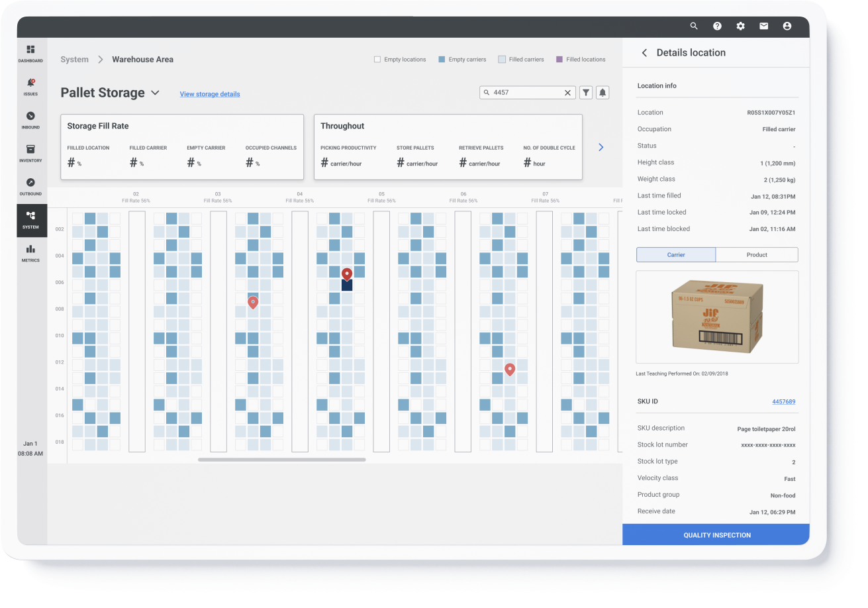Toggle the Empty carriers legend checkbox
Image resolution: width=868 pixels, height=608 pixels.
(x=442, y=60)
